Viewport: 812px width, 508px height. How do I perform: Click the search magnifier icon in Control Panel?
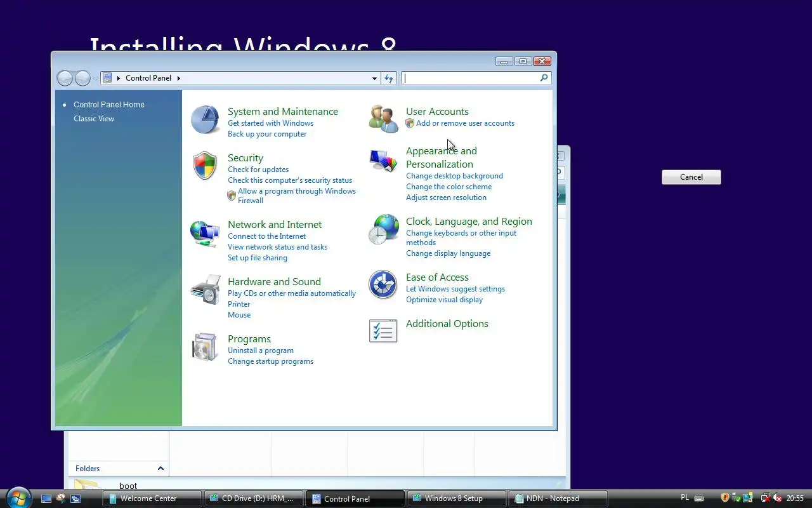pos(544,78)
